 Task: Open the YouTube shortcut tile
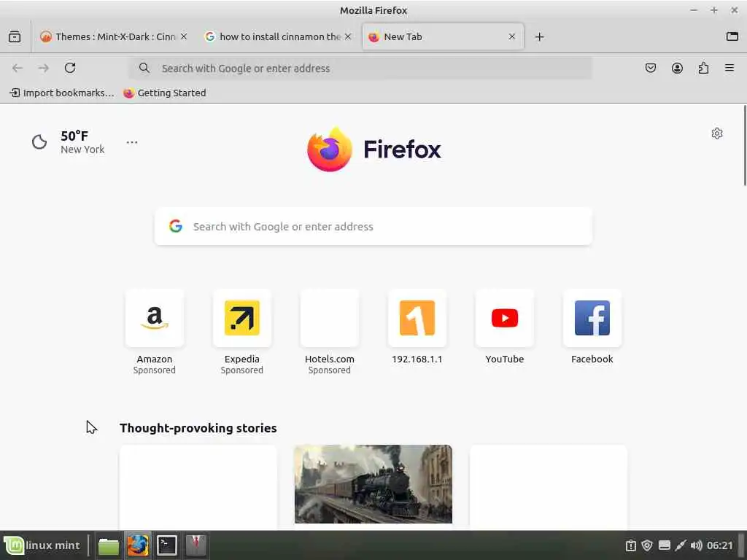point(505,327)
